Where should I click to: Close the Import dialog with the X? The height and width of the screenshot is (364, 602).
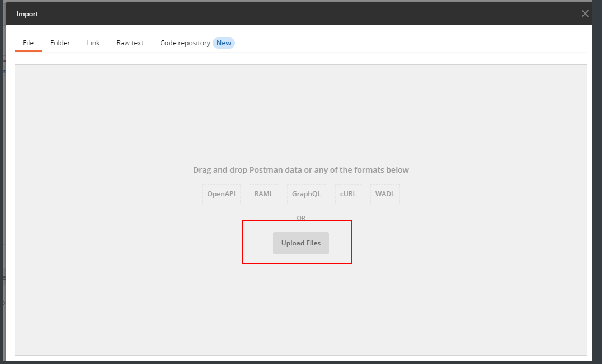(585, 14)
